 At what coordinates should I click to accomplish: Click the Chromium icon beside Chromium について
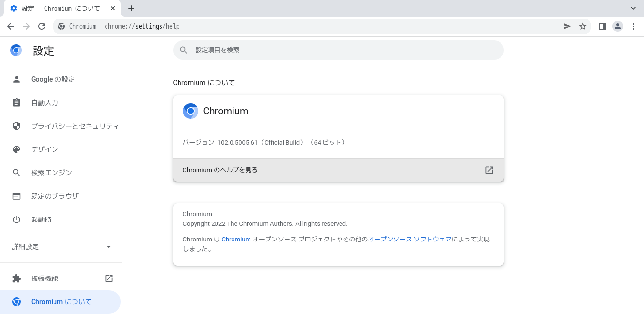pos(17,302)
